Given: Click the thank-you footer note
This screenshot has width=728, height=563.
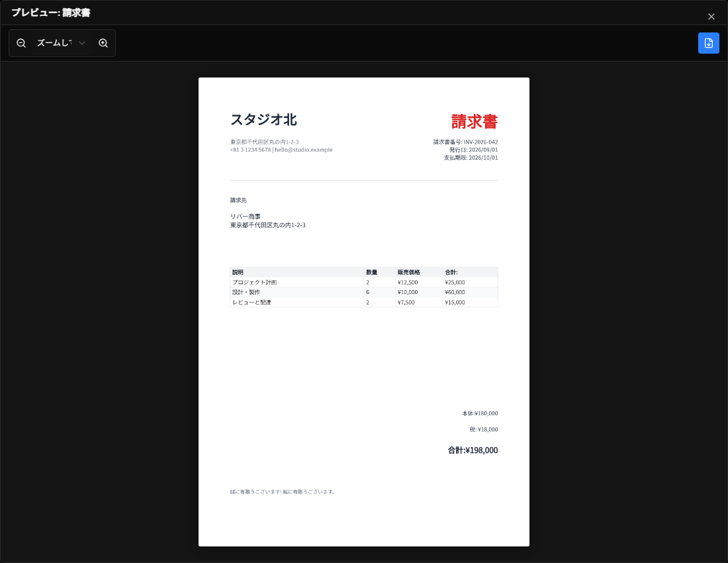Looking at the screenshot, I should point(283,492).
